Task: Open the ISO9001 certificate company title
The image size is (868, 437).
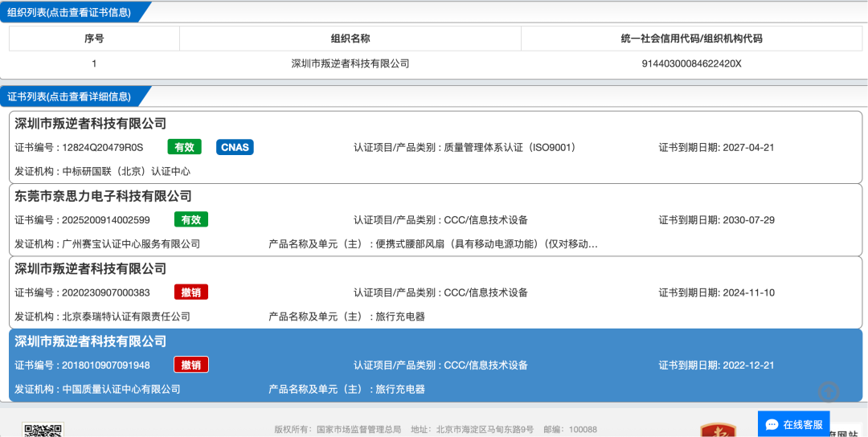Action: (x=90, y=124)
